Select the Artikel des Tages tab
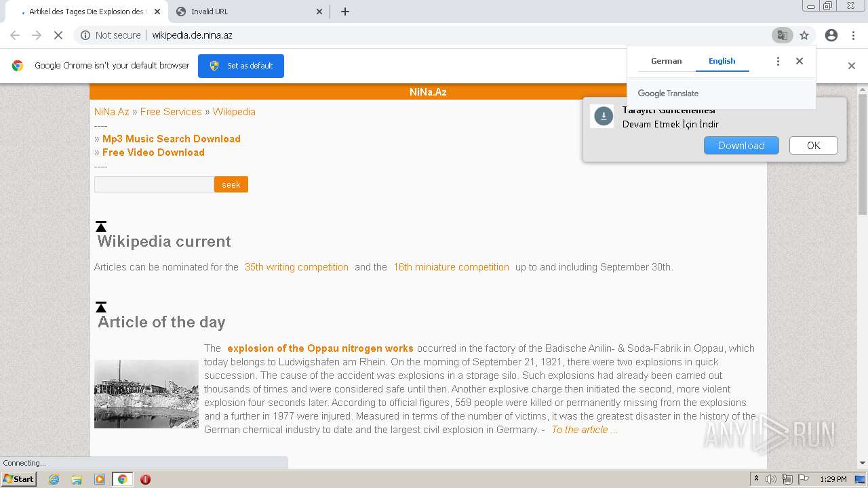Image resolution: width=868 pixels, height=488 pixels. [x=86, y=12]
